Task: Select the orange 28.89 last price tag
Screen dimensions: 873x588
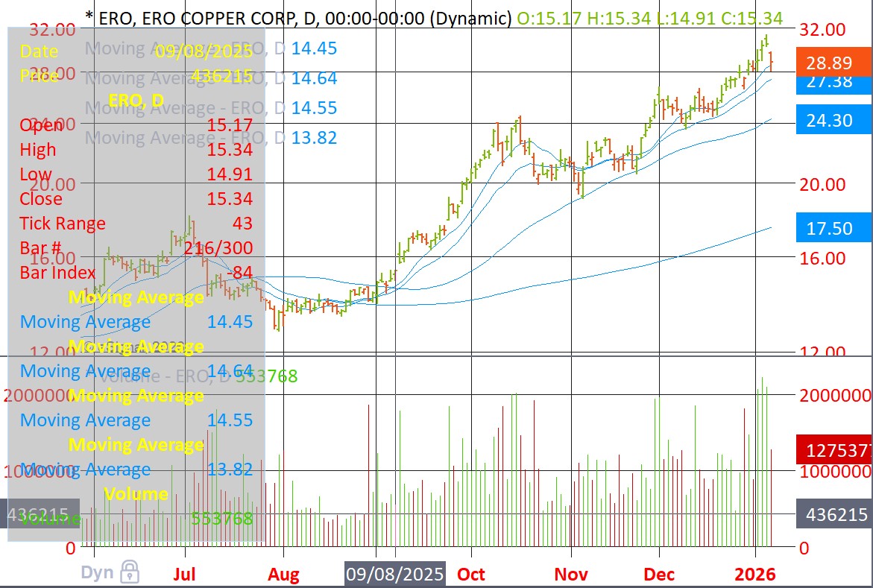Action: point(833,62)
